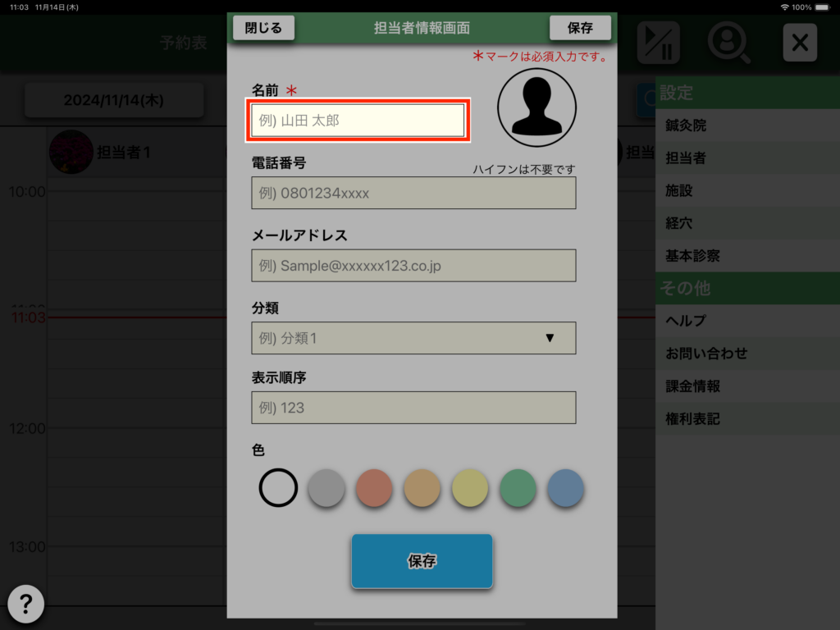This screenshot has width=840, height=630.
Task: Focus the メールアドレス text field
Action: [413, 266]
